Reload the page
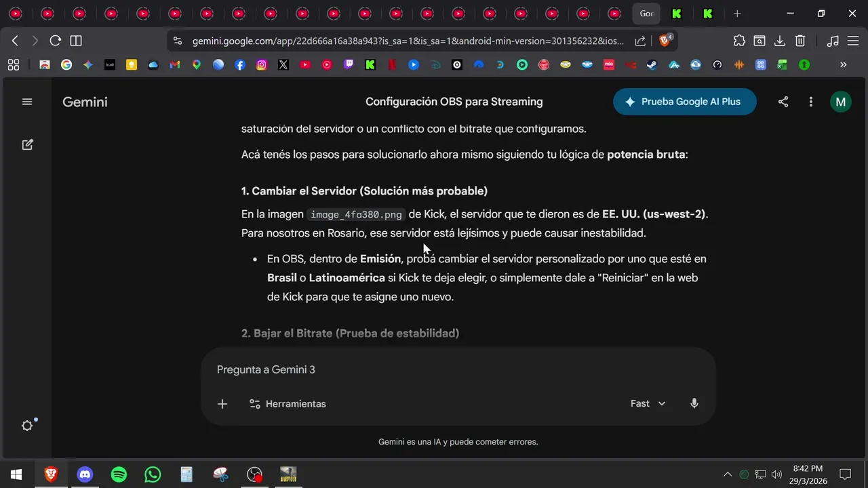 pyautogui.click(x=56, y=41)
